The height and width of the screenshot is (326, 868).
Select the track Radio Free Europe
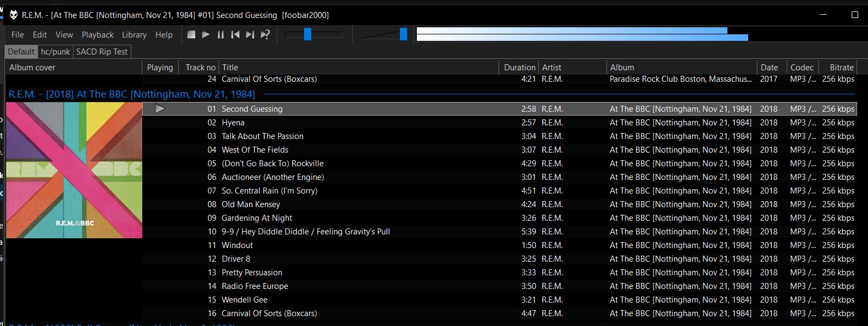254,286
